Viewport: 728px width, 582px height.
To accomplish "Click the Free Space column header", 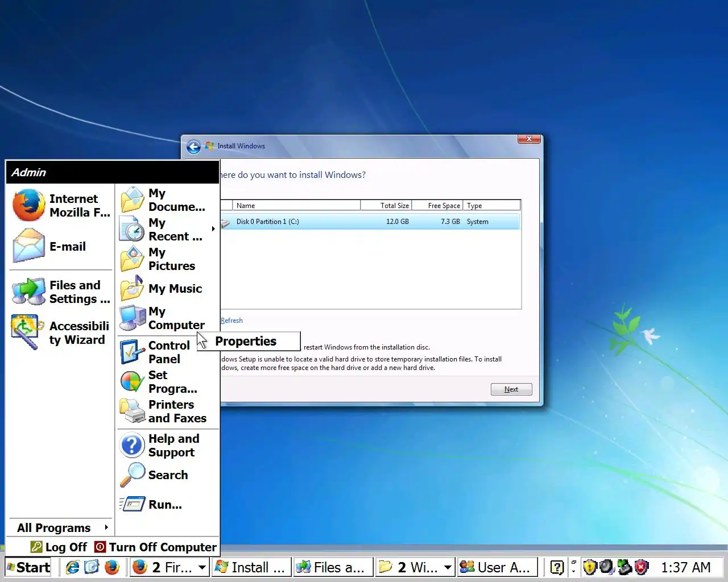I will pyautogui.click(x=437, y=206).
